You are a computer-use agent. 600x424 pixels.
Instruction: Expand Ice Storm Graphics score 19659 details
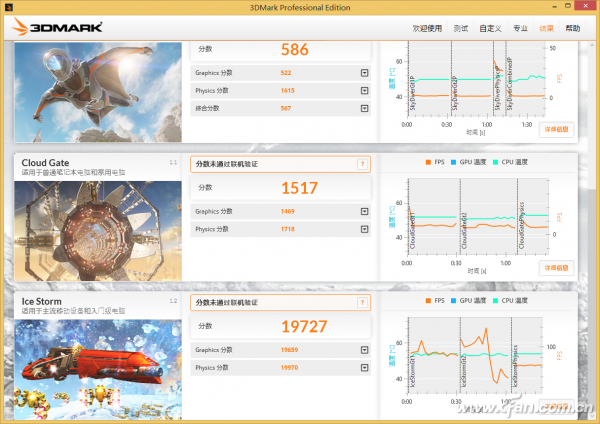pyautogui.click(x=364, y=350)
